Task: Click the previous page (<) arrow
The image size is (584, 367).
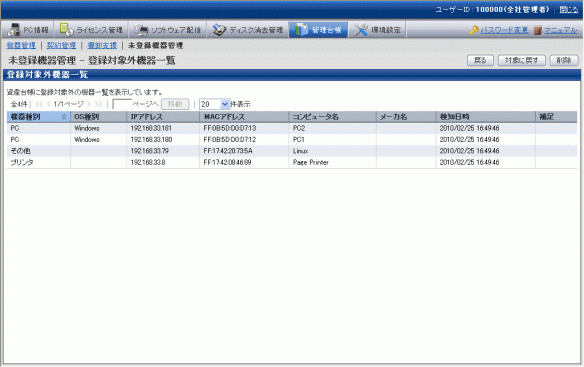Action: click(48, 104)
